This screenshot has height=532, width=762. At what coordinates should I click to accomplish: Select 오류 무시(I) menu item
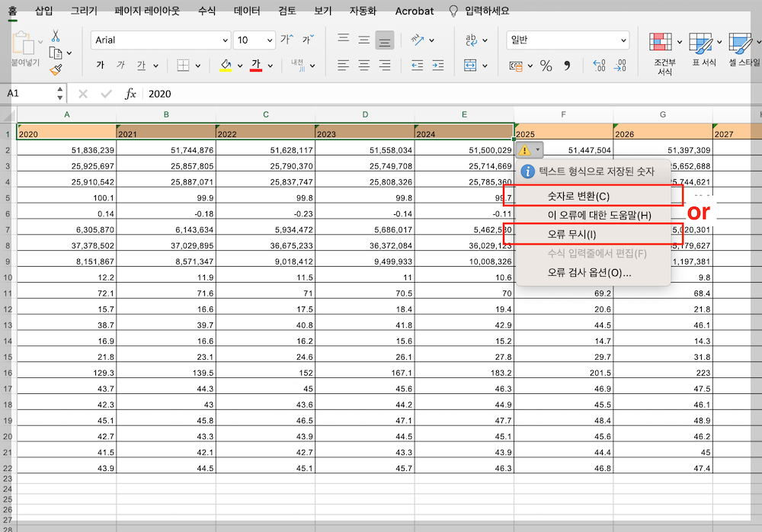(593, 235)
